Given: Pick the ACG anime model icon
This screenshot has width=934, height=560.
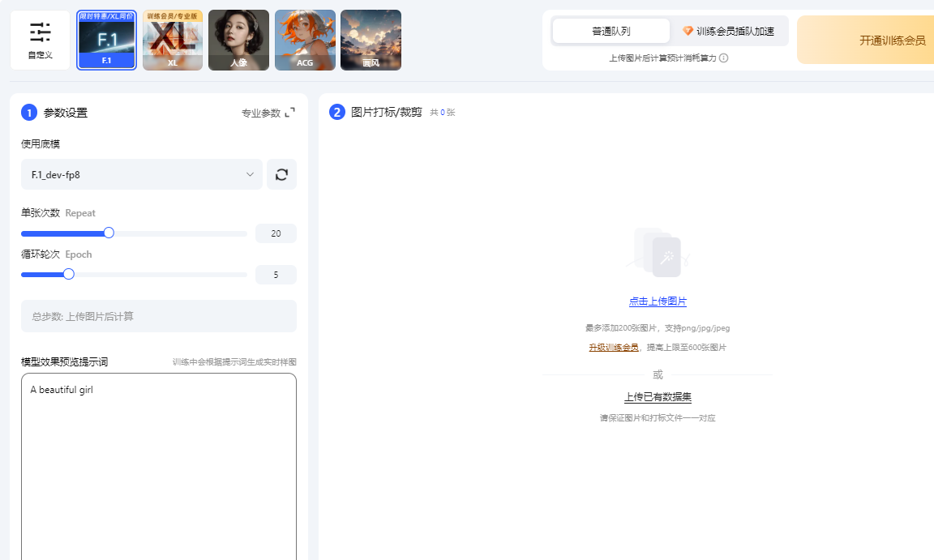Looking at the screenshot, I should click(305, 39).
